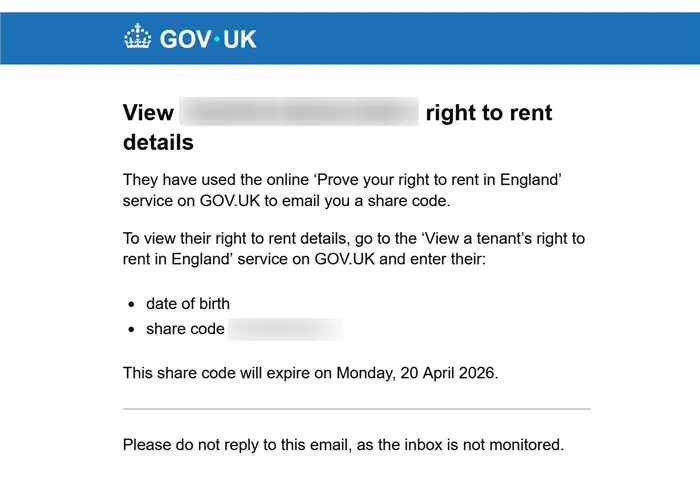Click the bullet before 'date of birth'

point(133,304)
